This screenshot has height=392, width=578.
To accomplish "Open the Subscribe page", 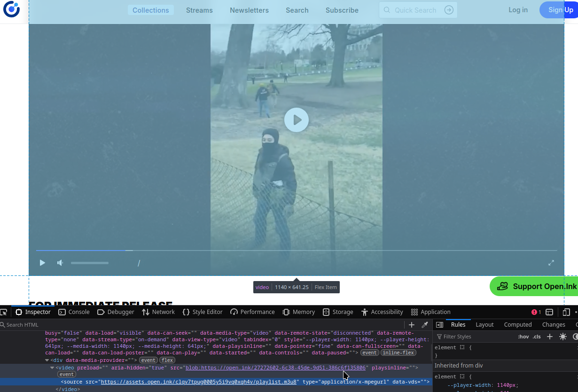I will 342,10.
